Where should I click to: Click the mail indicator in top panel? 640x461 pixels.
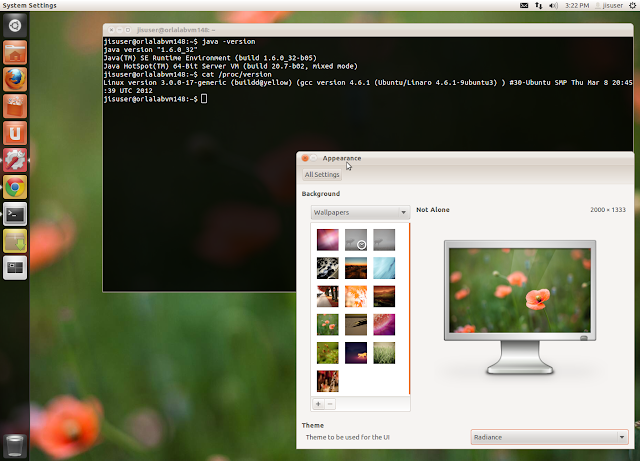[x=524, y=5]
